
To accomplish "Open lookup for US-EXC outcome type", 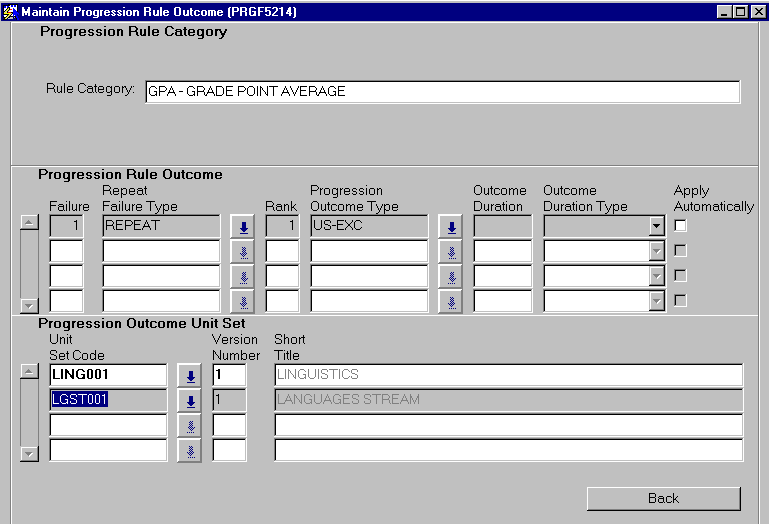I will (450, 226).
